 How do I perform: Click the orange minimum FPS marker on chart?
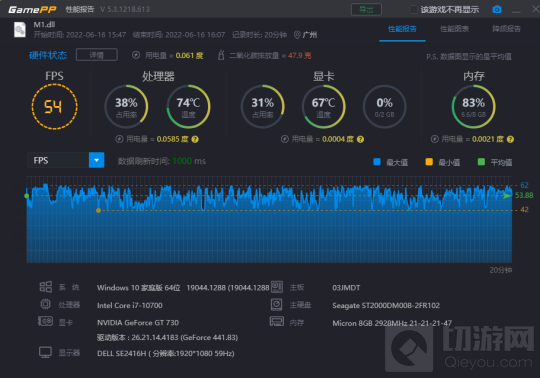pyautogui.click(x=98, y=210)
